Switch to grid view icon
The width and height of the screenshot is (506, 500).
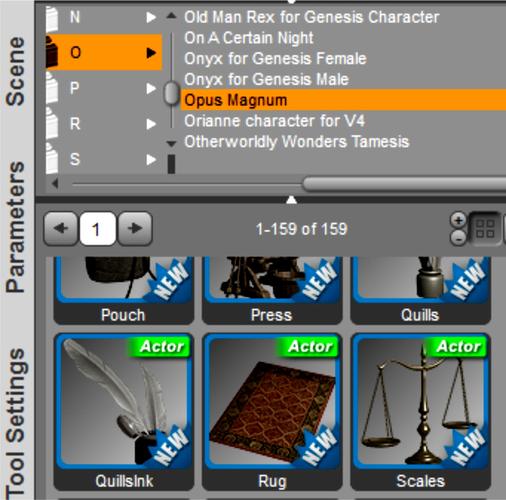pyautogui.click(x=485, y=229)
